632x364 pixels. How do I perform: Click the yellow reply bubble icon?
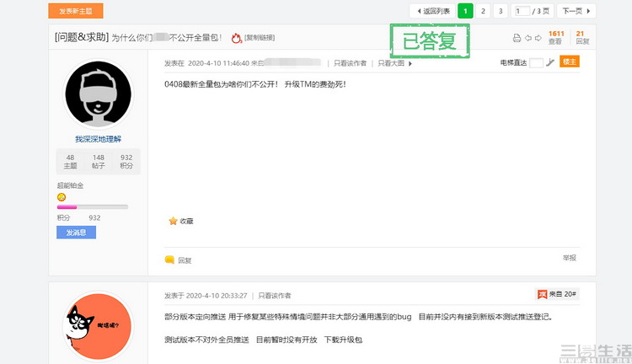(x=169, y=260)
